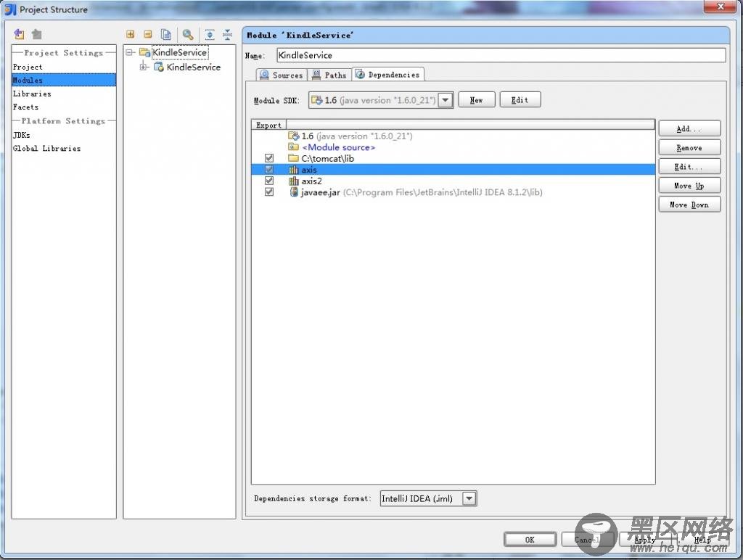Image resolution: width=743 pixels, height=560 pixels.
Task: Select Facets in Project Settings
Action: [64, 107]
